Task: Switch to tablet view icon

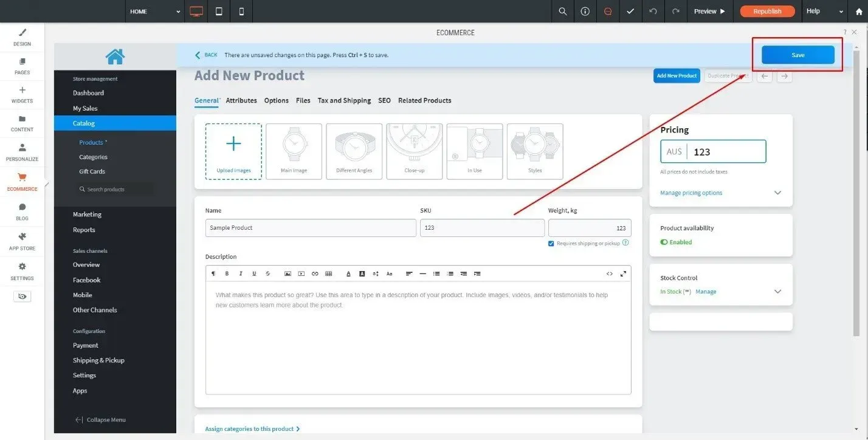Action: click(x=219, y=11)
